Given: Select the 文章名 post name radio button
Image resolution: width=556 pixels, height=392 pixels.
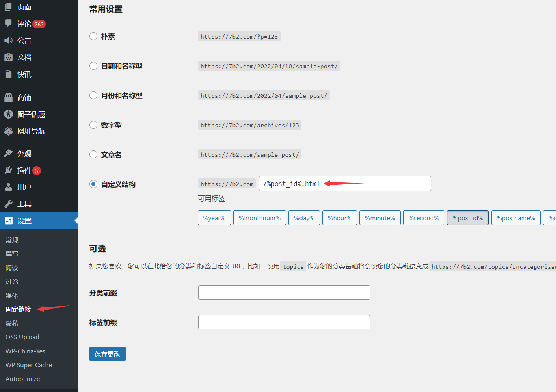Looking at the screenshot, I should click(x=93, y=154).
